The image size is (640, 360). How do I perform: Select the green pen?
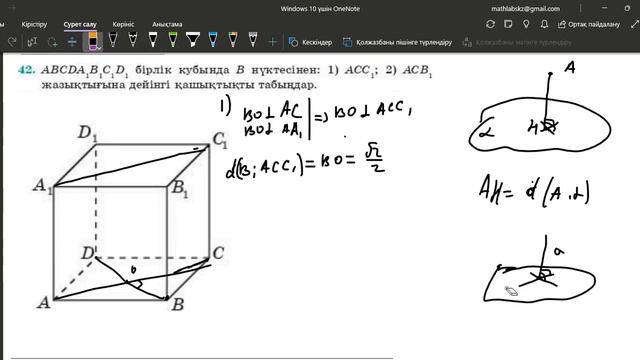click(x=173, y=40)
